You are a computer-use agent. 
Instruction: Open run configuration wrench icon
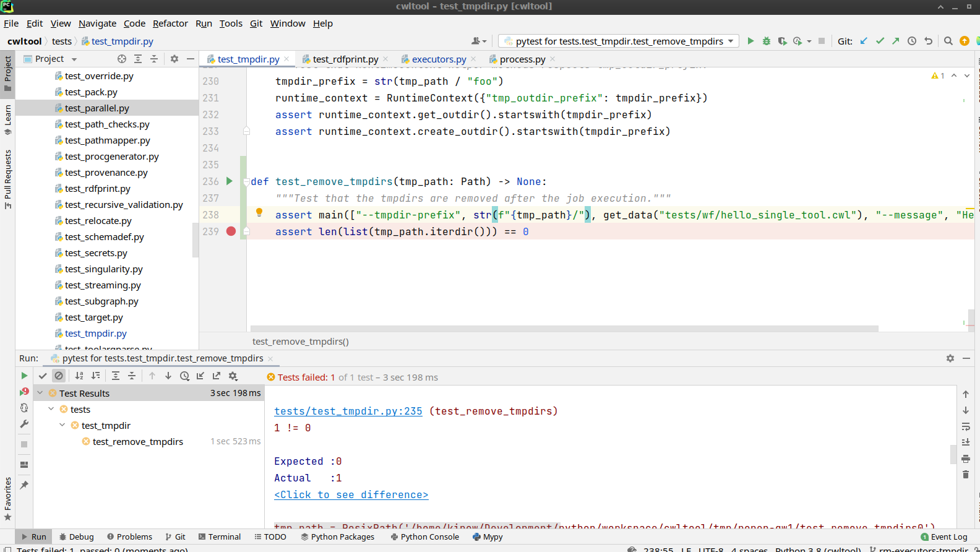(x=24, y=424)
